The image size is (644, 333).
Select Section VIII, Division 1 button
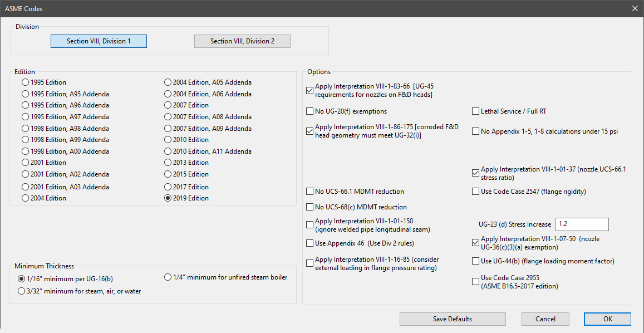coord(99,41)
